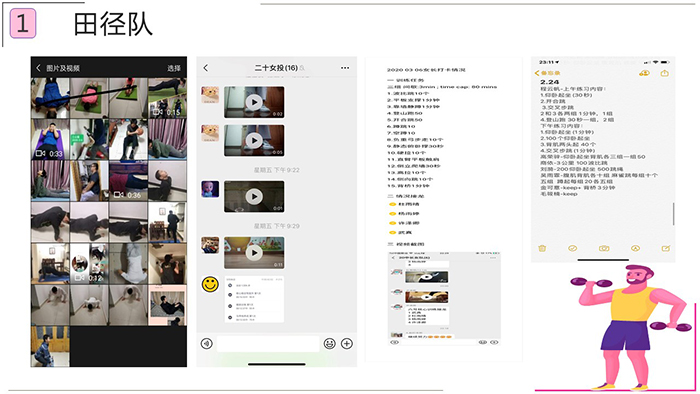Tap the 5.开合跳50 line in the document
Viewport: 700px width, 394px height.
click(404, 120)
